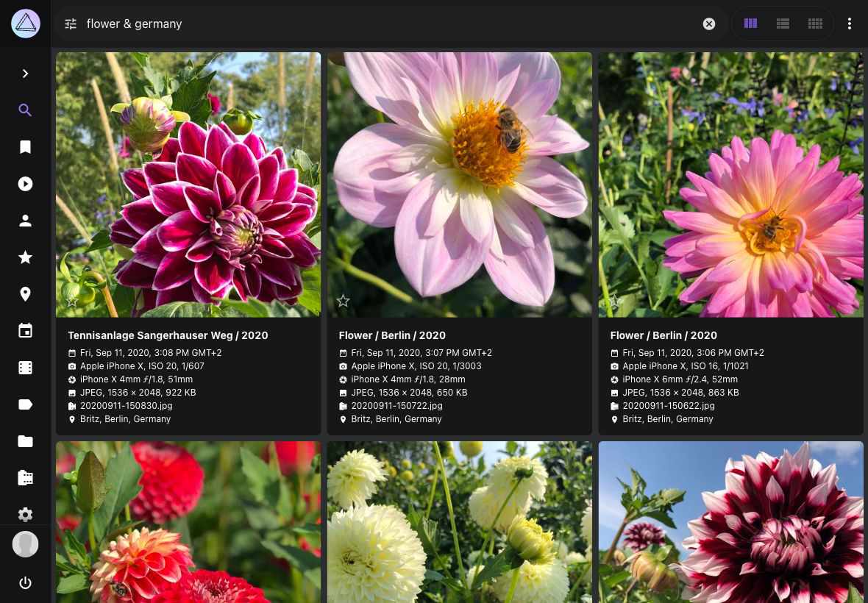This screenshot has width=868, height=603.
Task: Click the Britz, Berlin, Germany location of the first photo
Action: [x=125, y=419]
